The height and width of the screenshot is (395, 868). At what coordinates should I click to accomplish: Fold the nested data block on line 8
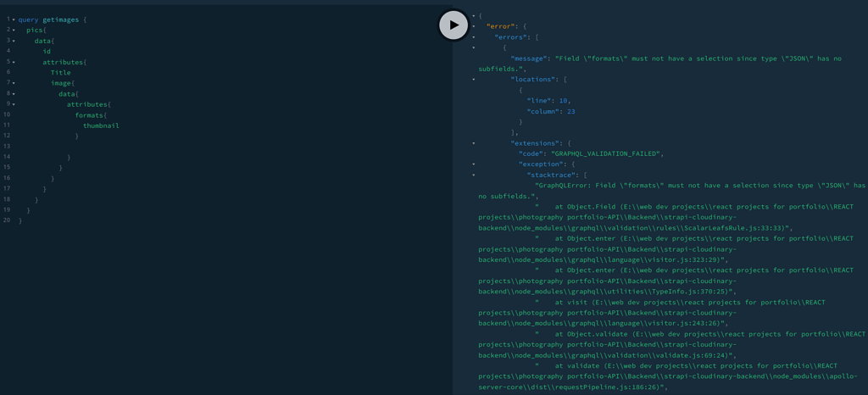click(14, 93)
